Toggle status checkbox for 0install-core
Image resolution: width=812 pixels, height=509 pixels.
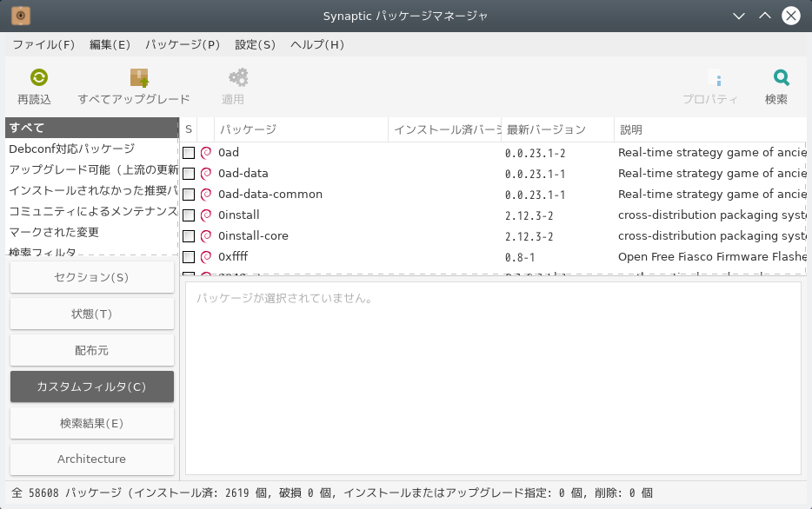(x=189, y=236)
